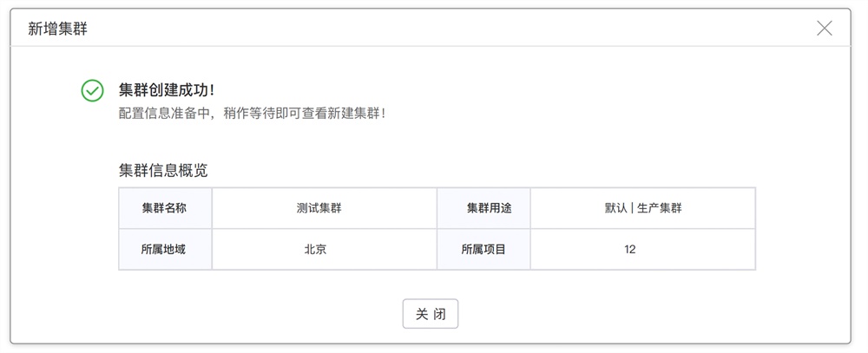
Task: Select the 北京 region value cell
Action: tap(325, 250)
